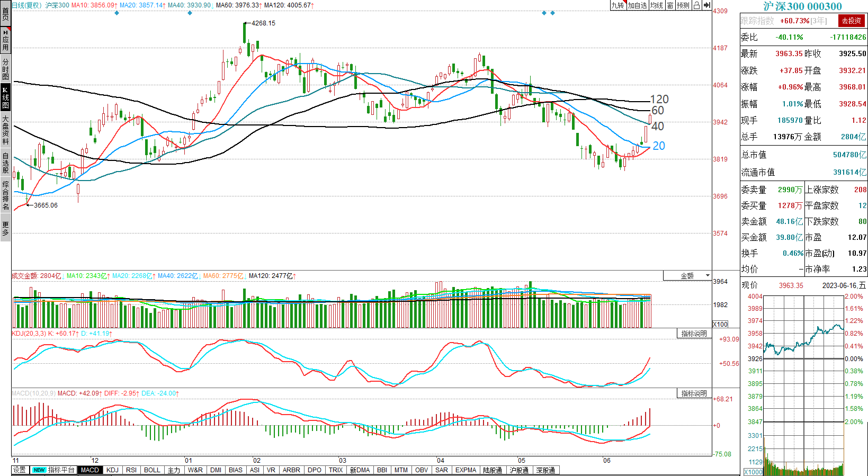Click the 窗 window layout button
The height and width of the screenshot is (476, 868).
(x=670, y=5)
